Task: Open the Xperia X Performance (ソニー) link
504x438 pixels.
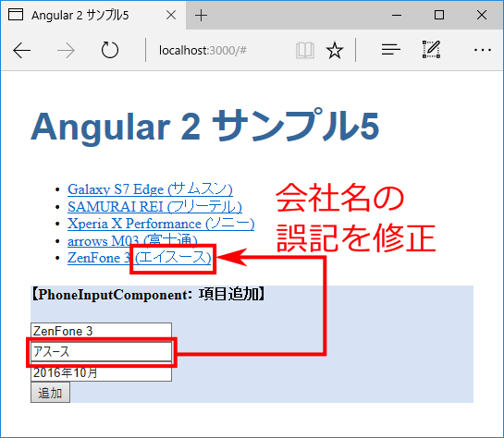Action: pos(161,224)
